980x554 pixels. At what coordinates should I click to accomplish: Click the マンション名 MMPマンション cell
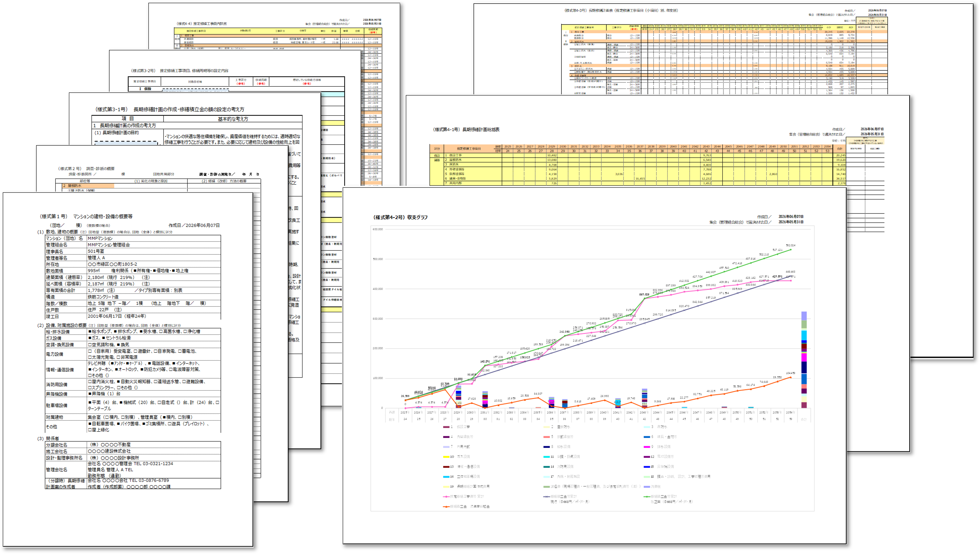[154, 238]
